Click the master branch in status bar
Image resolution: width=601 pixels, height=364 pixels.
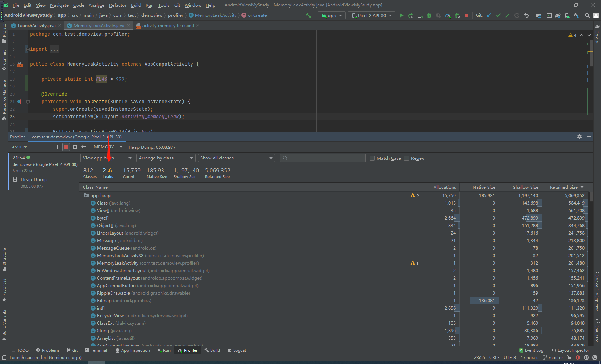555,357
